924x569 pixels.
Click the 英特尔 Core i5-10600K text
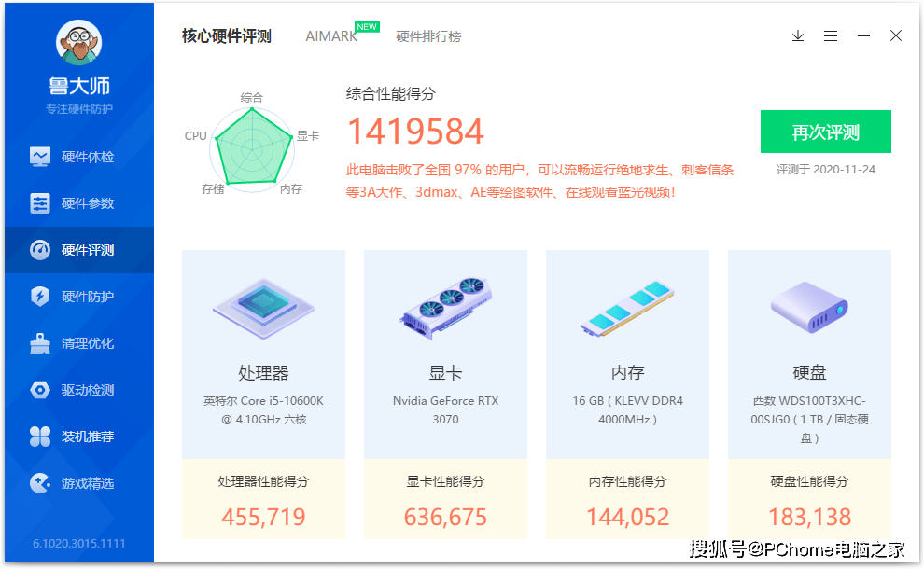click(263, 410)
